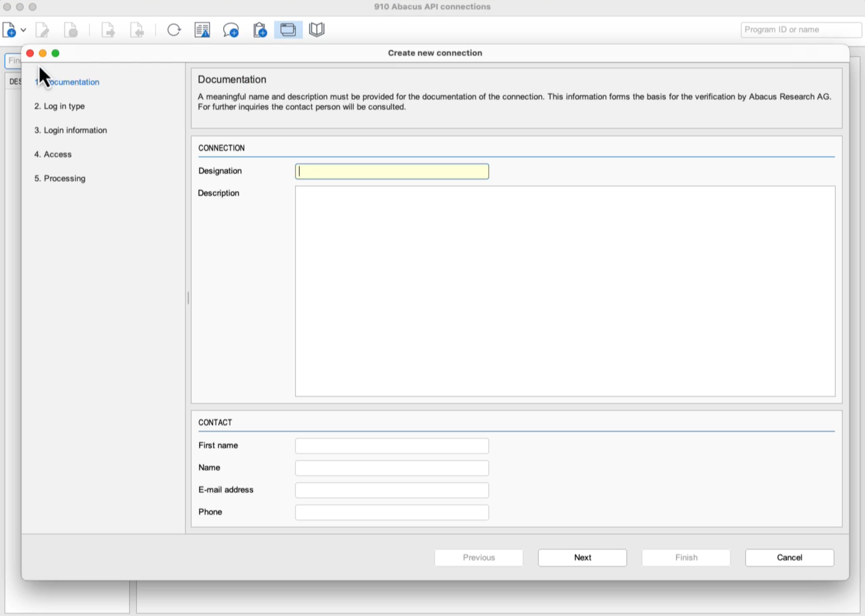Open the book manual icon

click(x=316, y=30)
